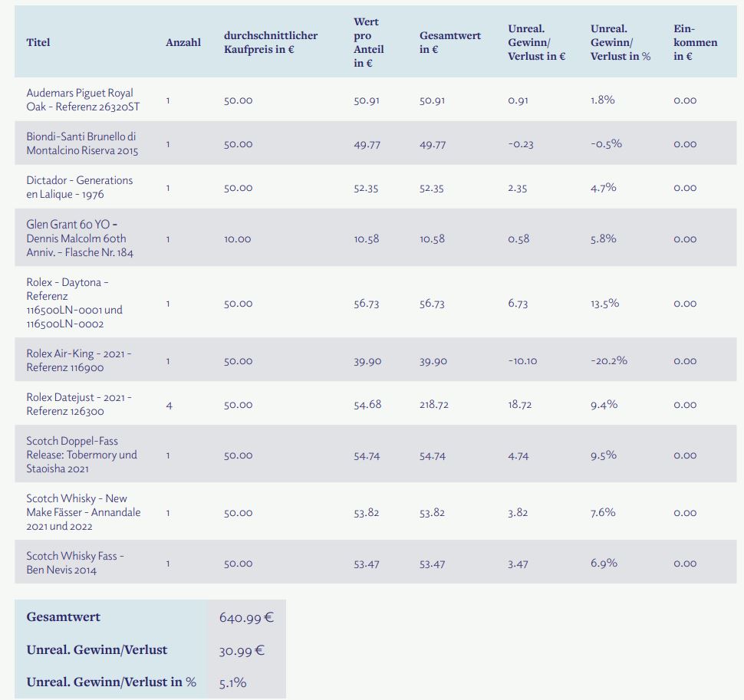
Task: Select Air-King Gesamtwert 39.90
Action: point(433,361)
